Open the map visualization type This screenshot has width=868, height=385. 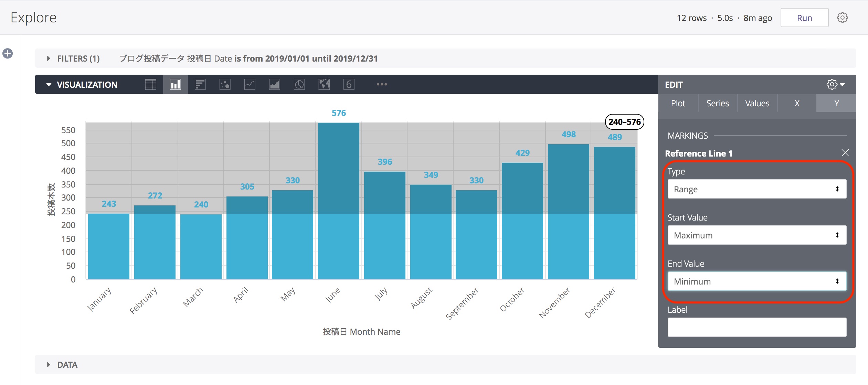pyautogui.click(x=324, y=84)
